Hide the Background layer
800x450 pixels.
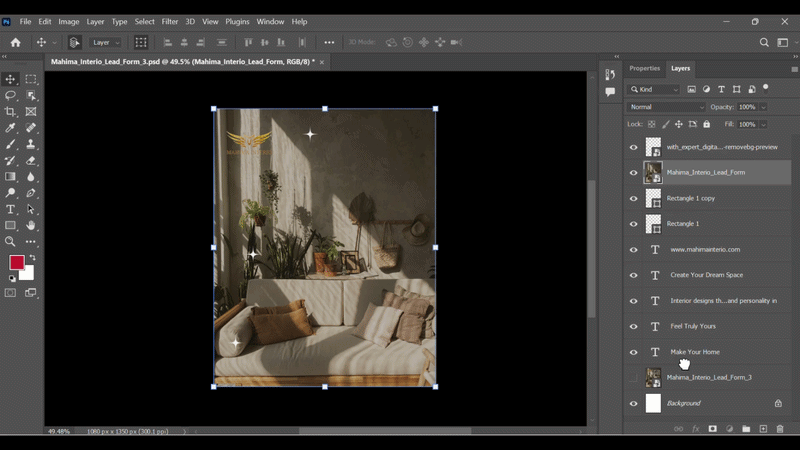coord(633,403)
